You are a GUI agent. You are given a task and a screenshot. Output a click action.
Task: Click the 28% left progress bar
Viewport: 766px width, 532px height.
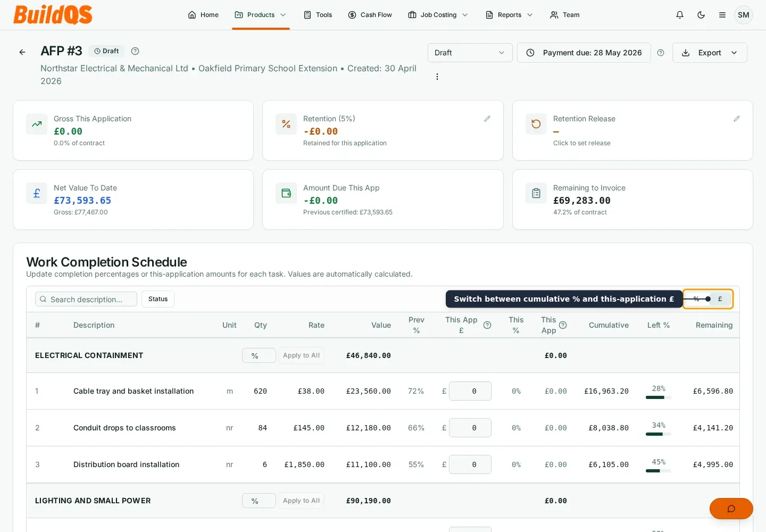coord(659,397)
